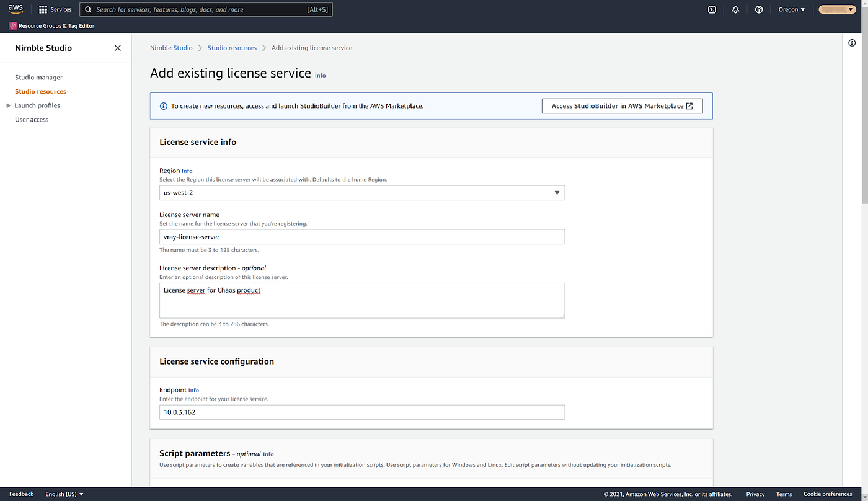Click the search magnifier icon

[89, 9]
